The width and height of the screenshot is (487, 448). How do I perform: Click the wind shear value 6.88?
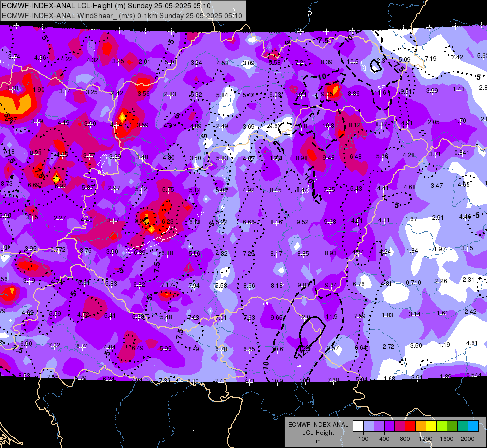[167, 253]
